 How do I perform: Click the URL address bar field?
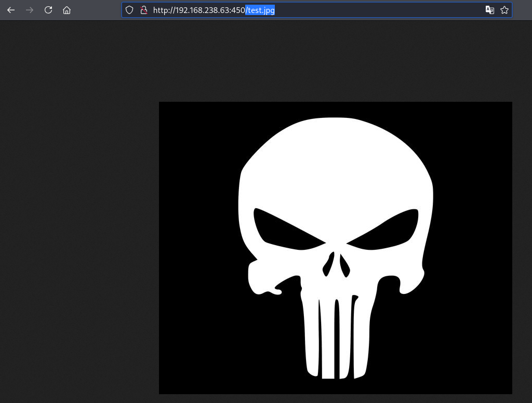[x=316, y=10]
